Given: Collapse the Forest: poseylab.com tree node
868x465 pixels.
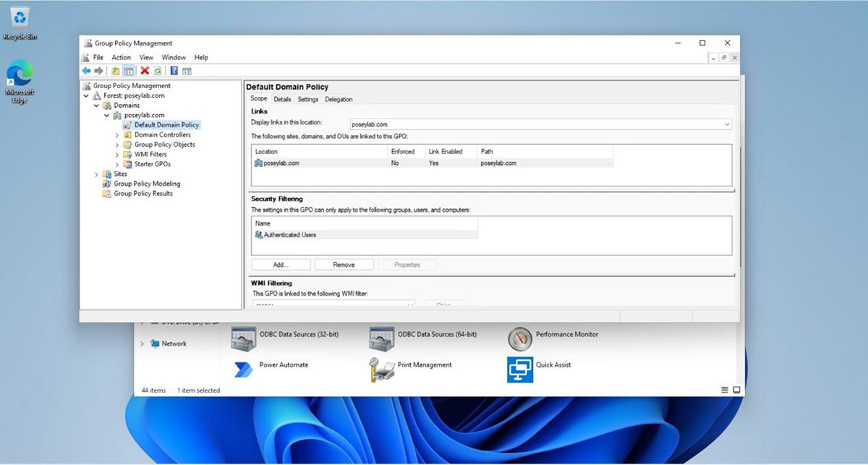Looking at the screenshot, I should (86, 95).
